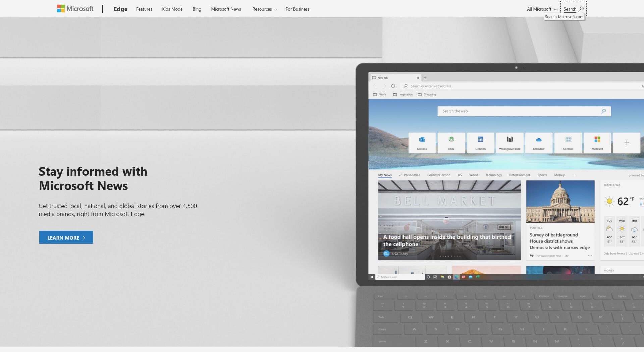Click the Stay informed with Microsoft News heading
The height and width of the screenshot is (352, 644).
pos(93,178)
